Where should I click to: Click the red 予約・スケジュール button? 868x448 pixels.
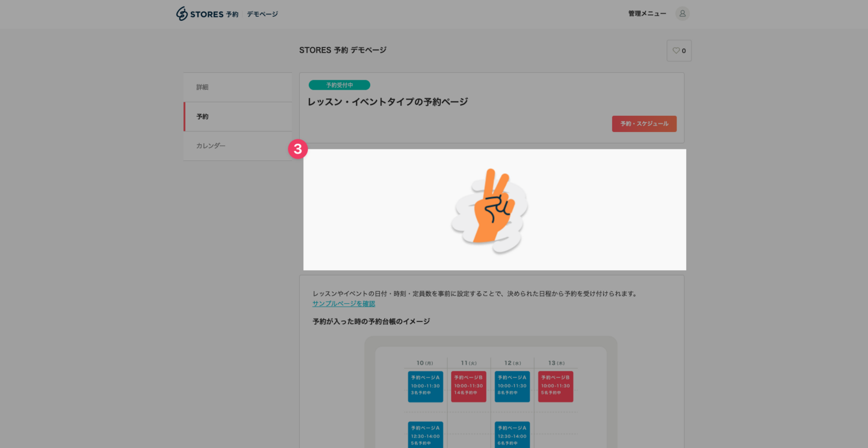(644, 124)
